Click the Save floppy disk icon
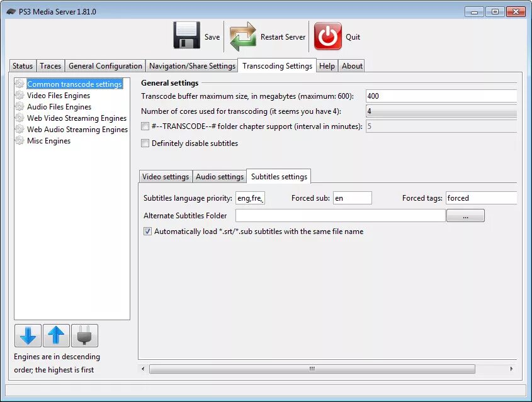 coord(186,36)
